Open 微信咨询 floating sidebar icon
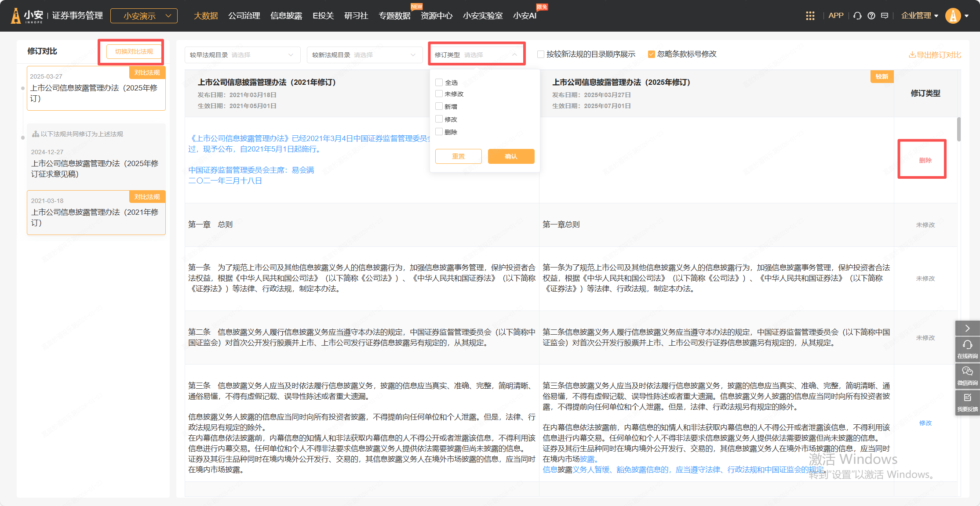 967,375
